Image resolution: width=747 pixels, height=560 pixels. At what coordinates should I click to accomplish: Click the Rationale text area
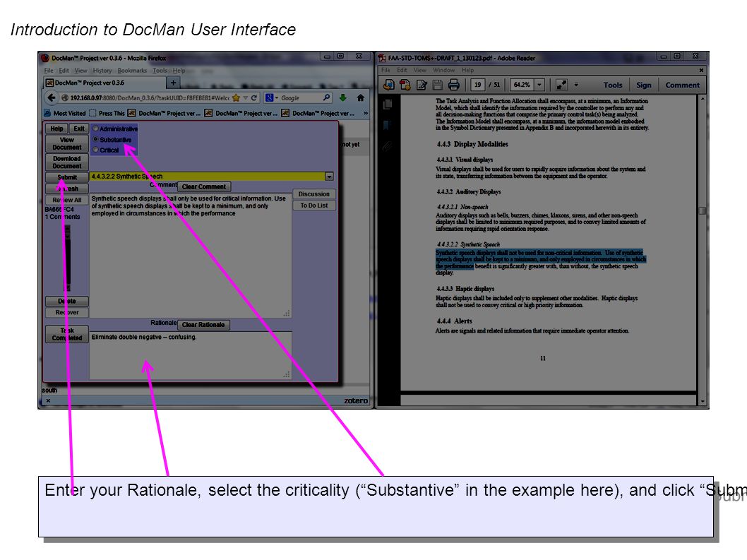click(x=191, y=356)
